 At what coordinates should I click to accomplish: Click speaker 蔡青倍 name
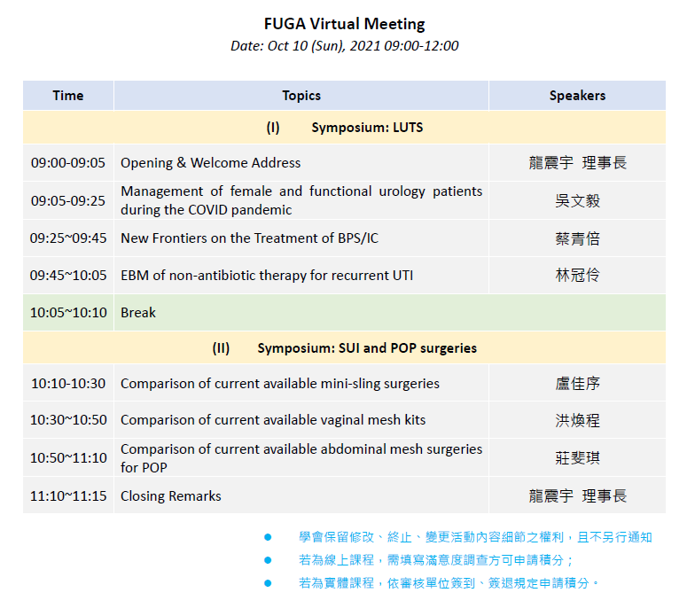[x=577, y=238]
